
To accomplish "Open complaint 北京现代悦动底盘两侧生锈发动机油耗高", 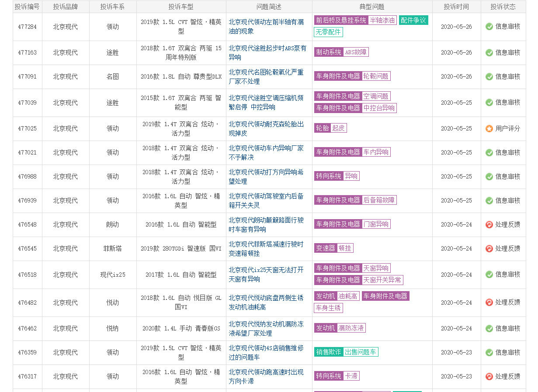I will coord(266,303).
